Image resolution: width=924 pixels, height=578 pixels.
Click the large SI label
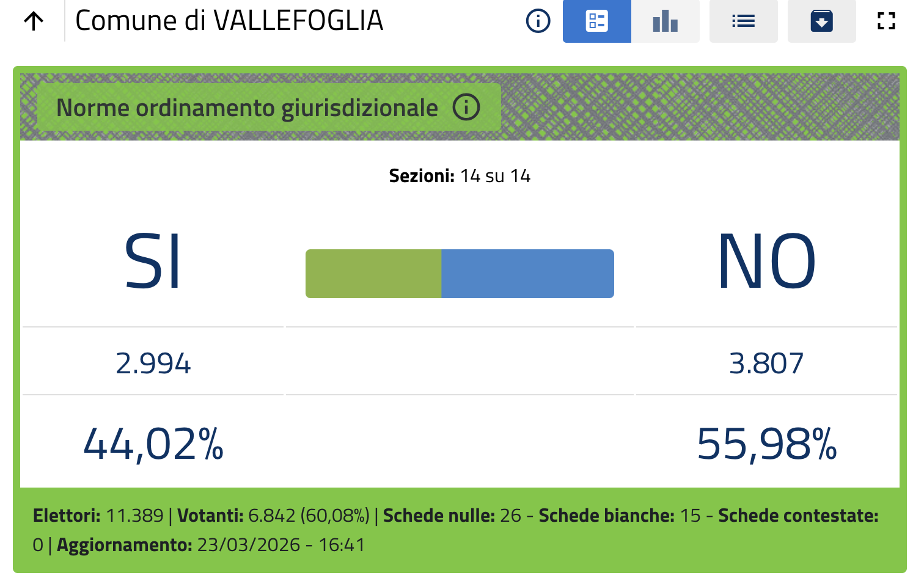(x=153, y=262)
